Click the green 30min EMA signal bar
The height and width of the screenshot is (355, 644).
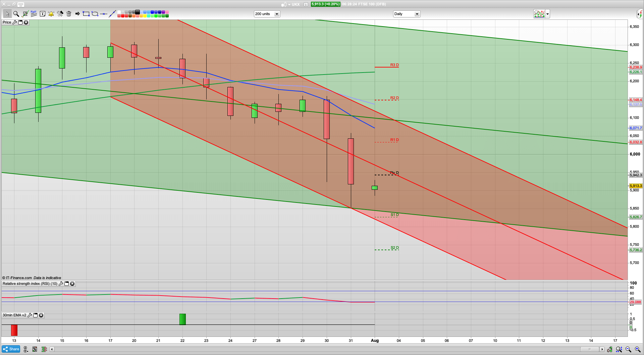182,319
